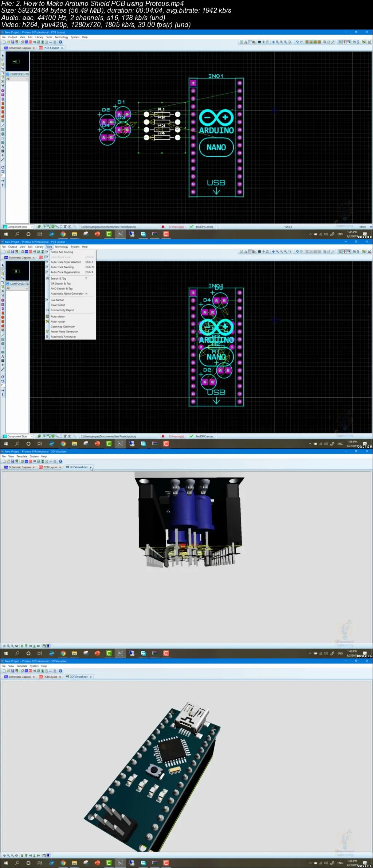
Task: Click overview thumbnail above COMPONENTS in first frame
Action: 17,62
